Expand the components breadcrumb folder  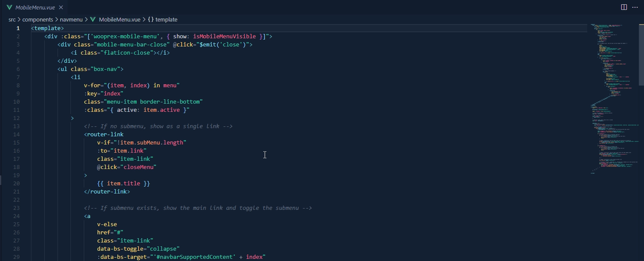coord(37,19)
